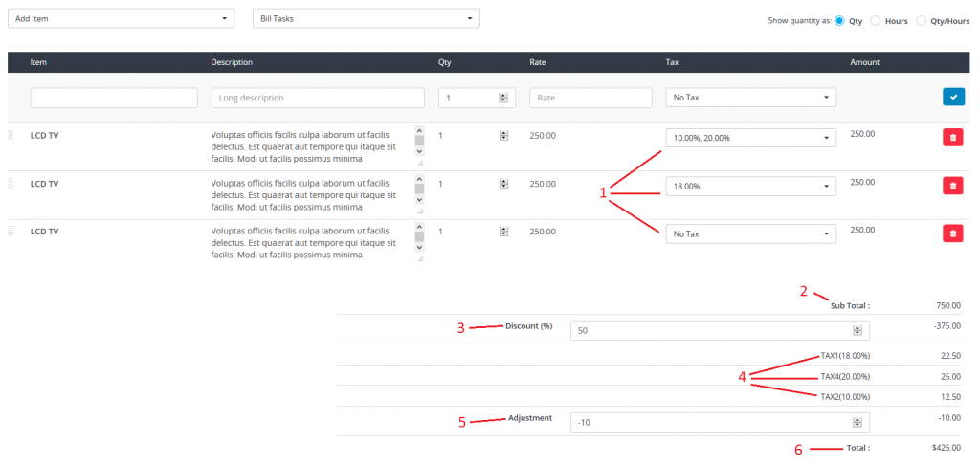The height and width of the screenshot is (466, 980).
Task: Select the Qty/Hours radio button
Action: (922, 20)
